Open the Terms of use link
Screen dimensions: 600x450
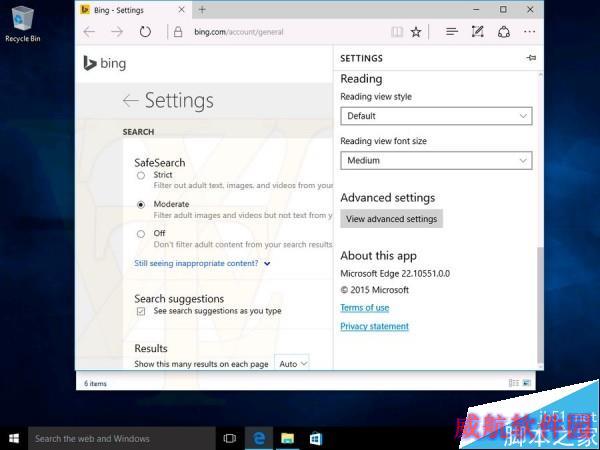[x=365, y=308]
